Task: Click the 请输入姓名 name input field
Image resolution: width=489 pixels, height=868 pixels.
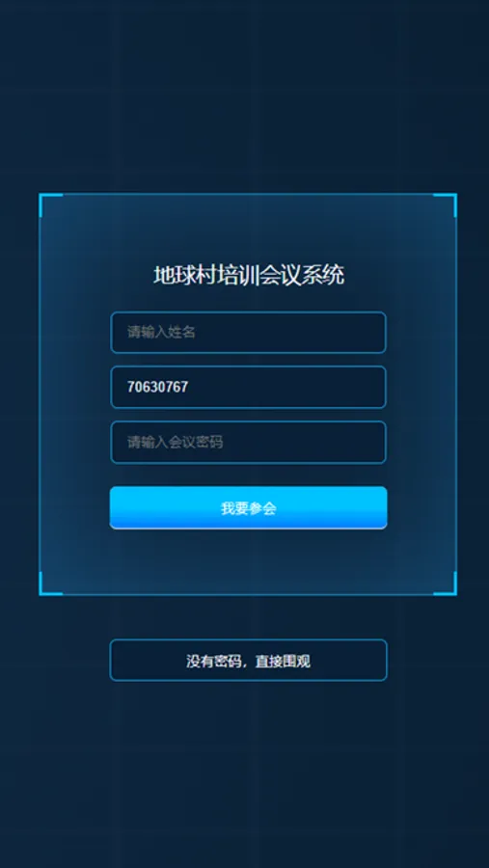Action: pos(248,332)
